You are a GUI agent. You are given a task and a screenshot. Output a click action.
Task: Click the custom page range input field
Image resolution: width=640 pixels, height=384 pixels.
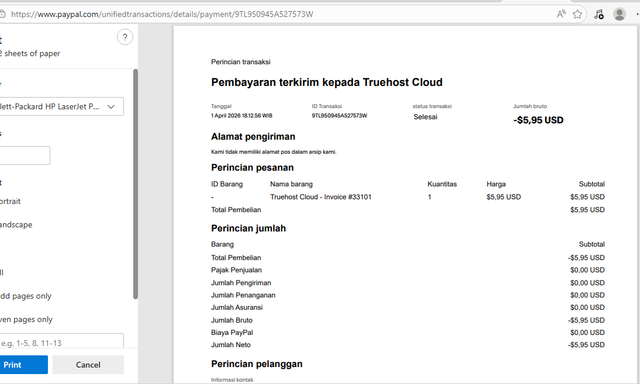[x=61, y=342]
